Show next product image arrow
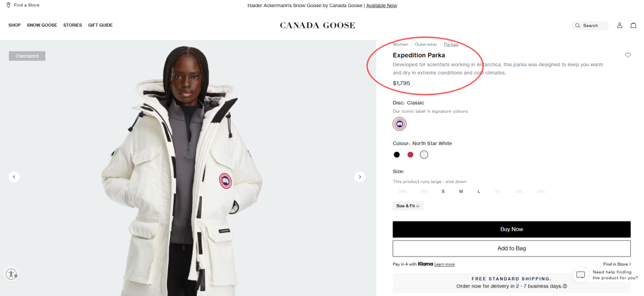 pos(360,177)
